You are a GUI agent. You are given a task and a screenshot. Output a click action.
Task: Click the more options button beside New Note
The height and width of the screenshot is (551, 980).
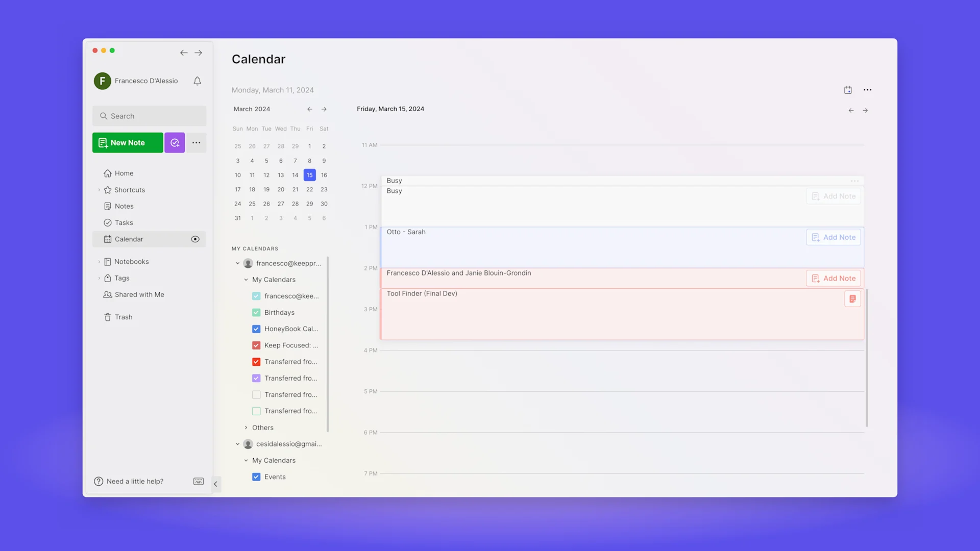coord(196,143)
